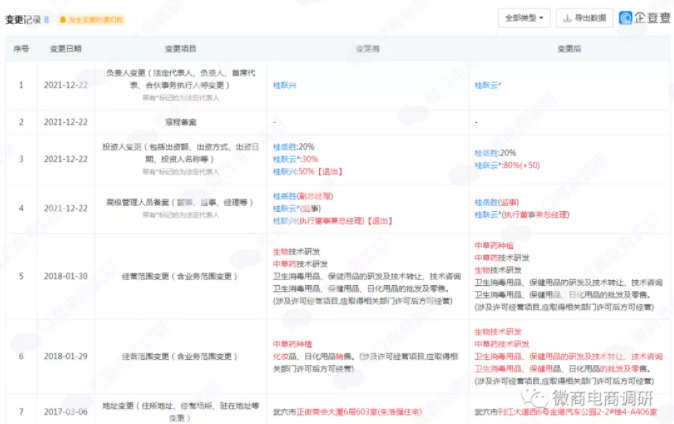Click the 变更后 column header
Image resolution: width=674 pixels, height=424 pixels.
[x=570, y=48]
